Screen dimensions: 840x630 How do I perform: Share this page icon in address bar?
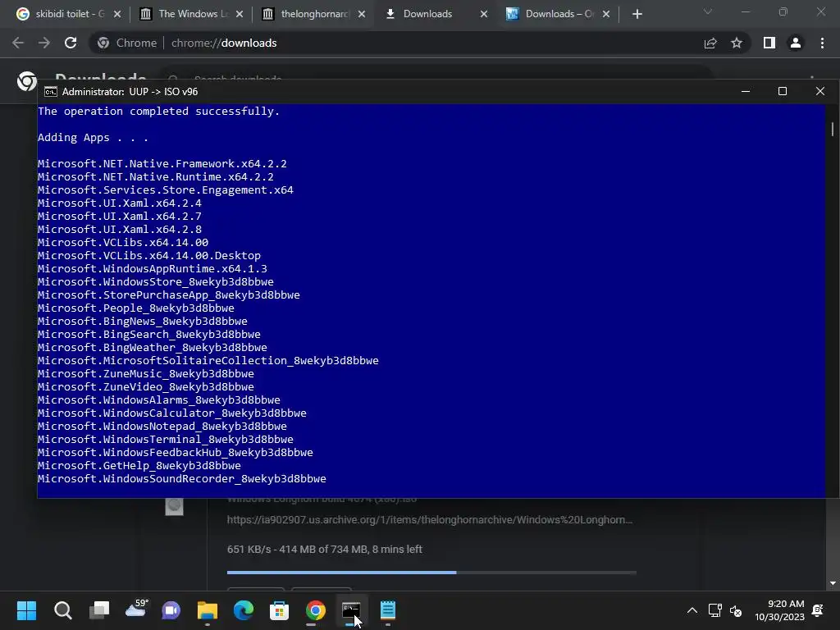coord(710,43)
